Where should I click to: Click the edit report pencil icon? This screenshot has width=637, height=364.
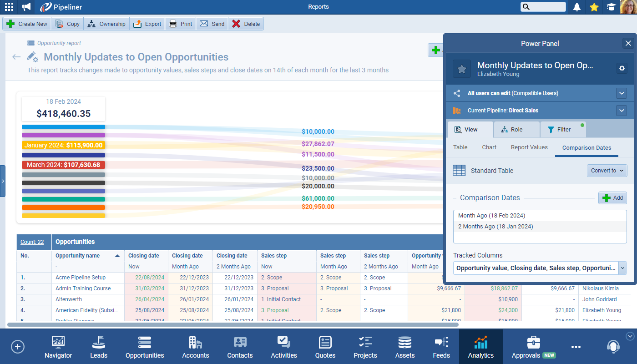click(x=32, y=57)
